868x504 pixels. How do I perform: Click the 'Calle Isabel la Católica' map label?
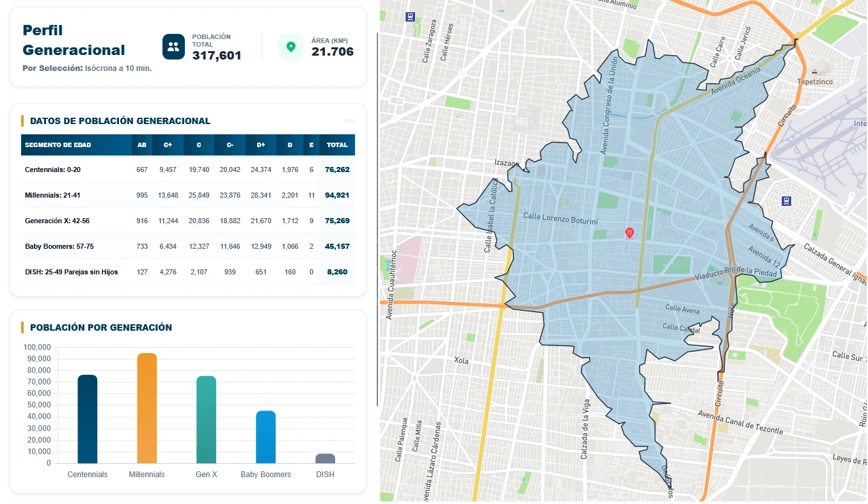coord(491,216)
